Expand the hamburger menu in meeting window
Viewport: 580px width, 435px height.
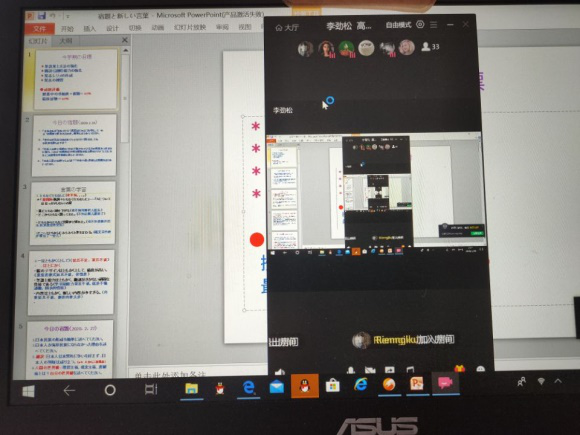(434, 24)
